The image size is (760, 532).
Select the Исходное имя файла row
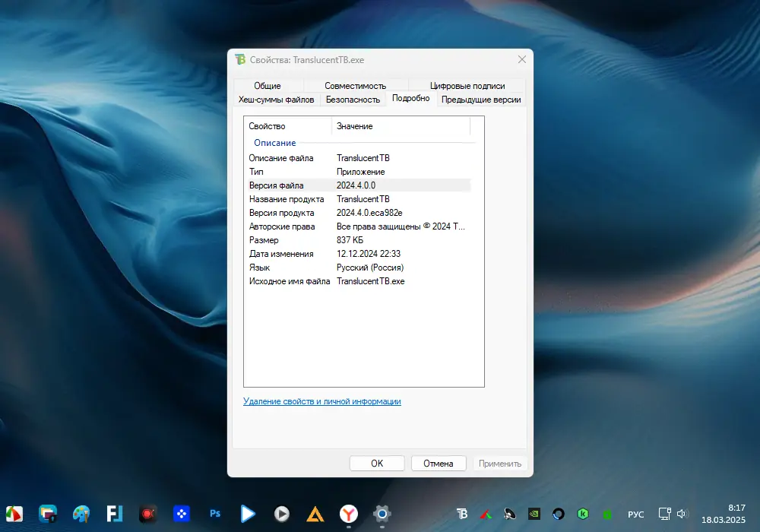coord(358,281)
